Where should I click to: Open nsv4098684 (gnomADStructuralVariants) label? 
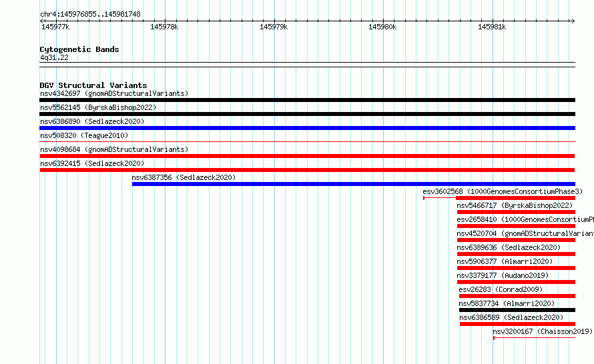coord(114,149)
